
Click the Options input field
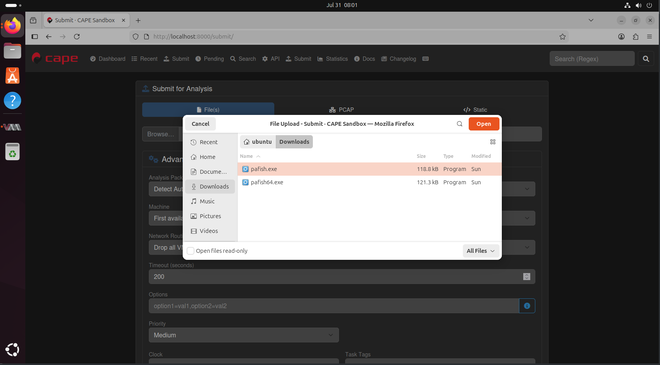[x=334, y=306]
